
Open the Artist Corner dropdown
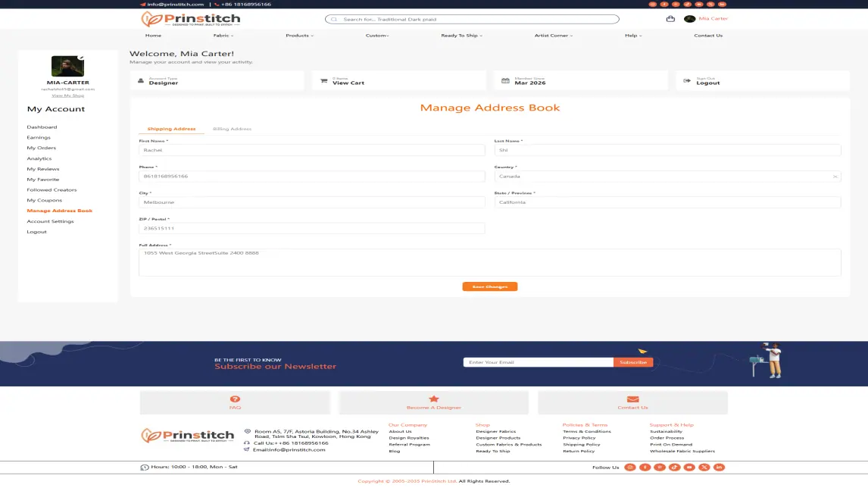554,36
